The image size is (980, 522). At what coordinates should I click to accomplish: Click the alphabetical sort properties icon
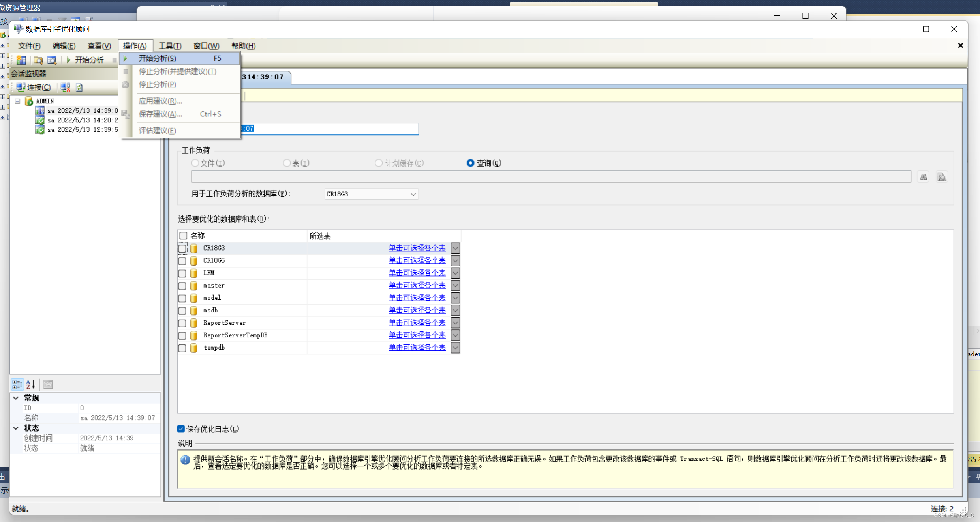click(31, 384)
